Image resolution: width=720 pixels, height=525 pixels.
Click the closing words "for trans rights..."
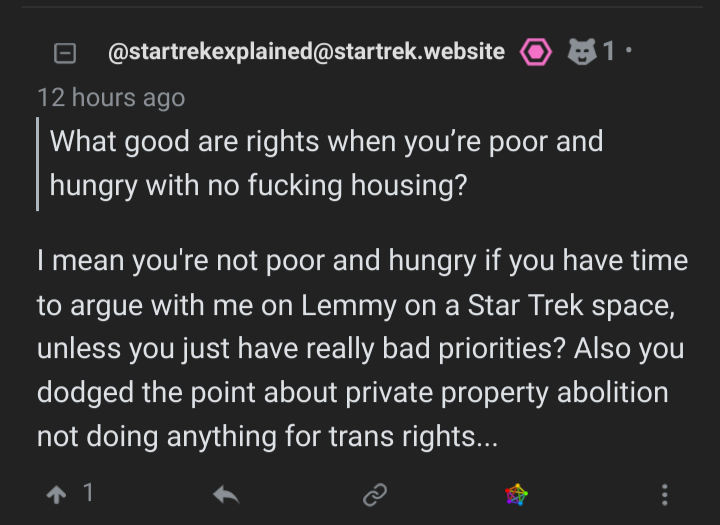pyautogui.click(x=391, y=436)
